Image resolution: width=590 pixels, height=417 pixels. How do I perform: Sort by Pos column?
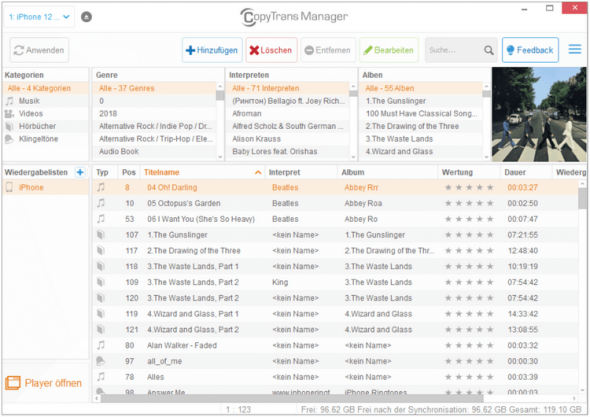coord(129,172)
